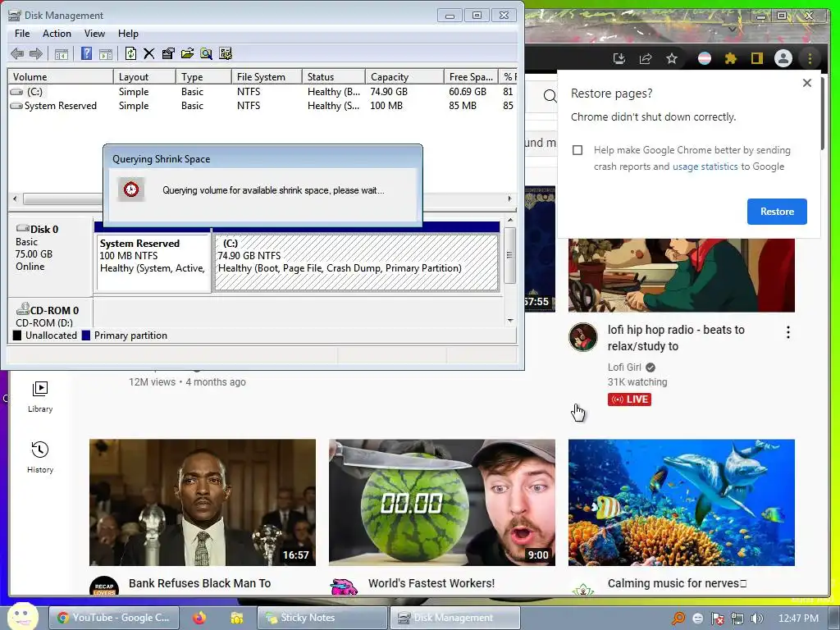Open the watermelon World's Fastest Workers thumbnail
This screenshot has height=630, width=840.
click(442, 503)
